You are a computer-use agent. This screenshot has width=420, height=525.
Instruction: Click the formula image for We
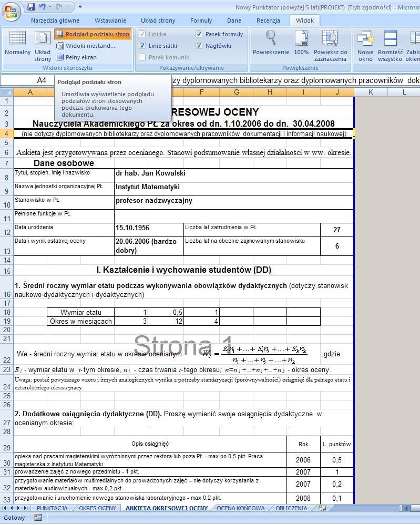pyautogui.click(x=255, y=354)
